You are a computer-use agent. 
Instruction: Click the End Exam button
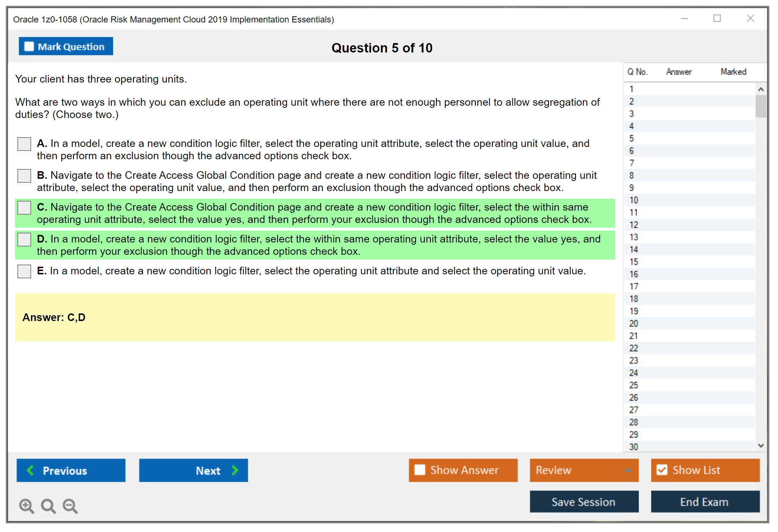tap(705, 502)
